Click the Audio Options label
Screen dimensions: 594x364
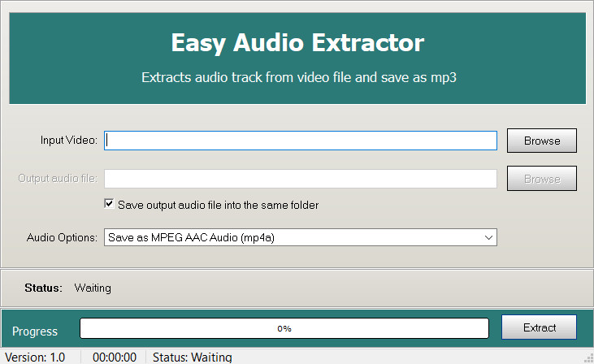click(63, 237)
